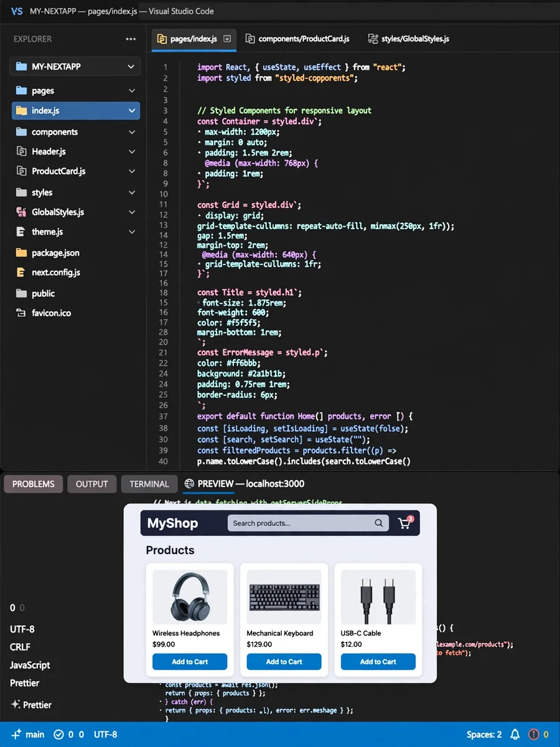The height and width of the screenshot is (747, 560).
Task: Expand styles folder chevron
Action: coord(132,192)
